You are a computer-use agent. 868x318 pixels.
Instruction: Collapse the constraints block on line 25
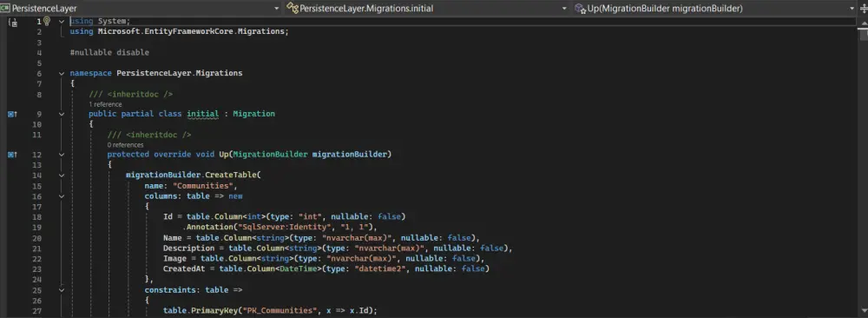click(x=62, y=289)
